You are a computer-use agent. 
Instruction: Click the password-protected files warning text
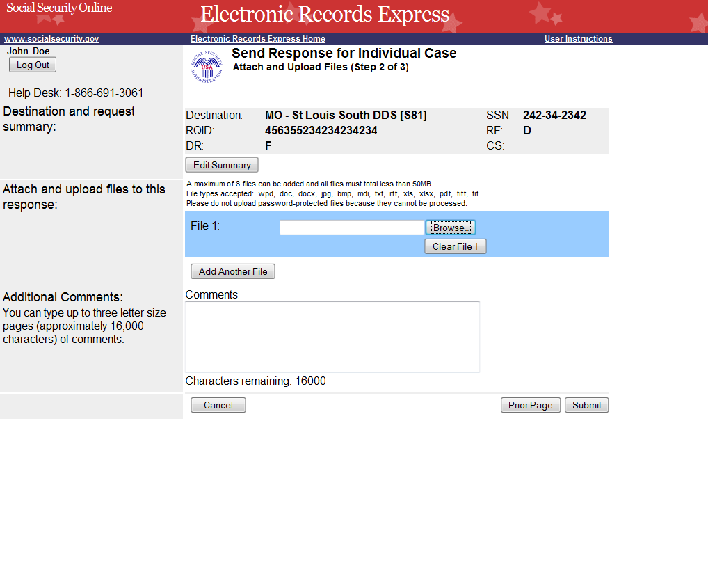click(326, 204)
